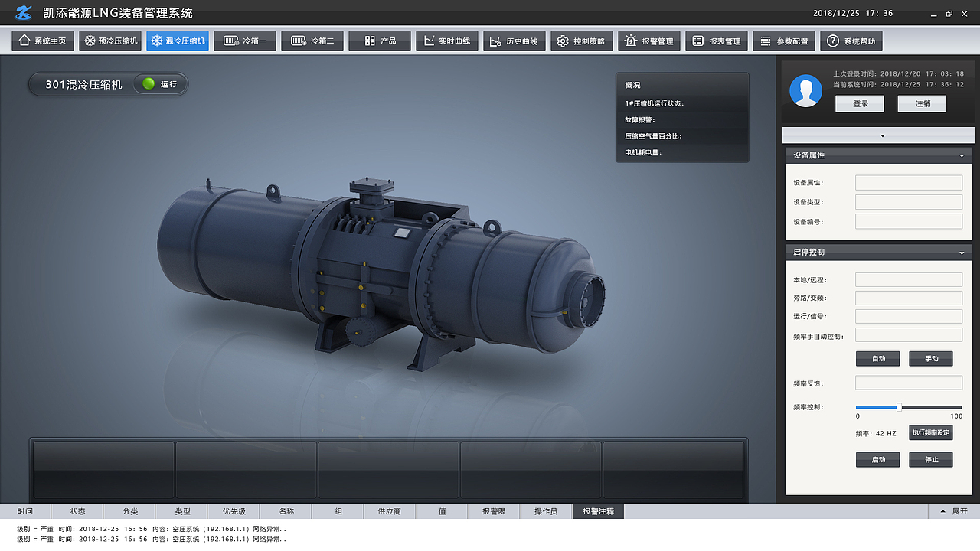Click the 时间 column header

click(x=25, y=511)
